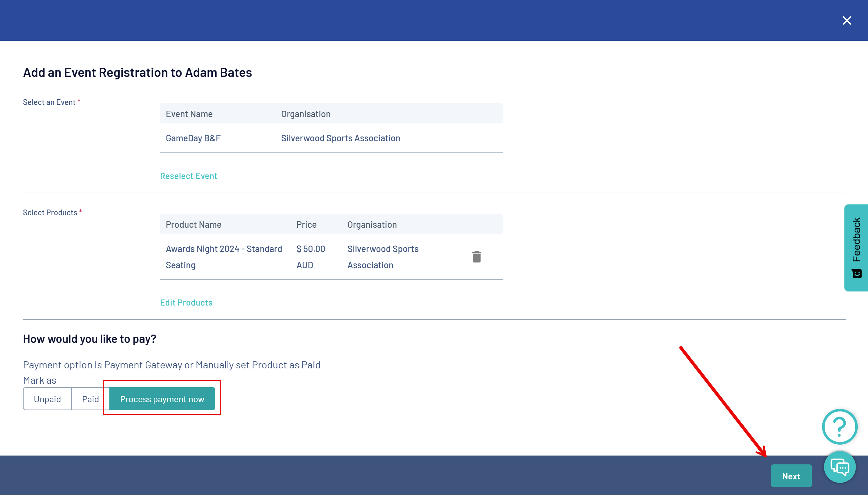This screenshot has height=495, width=868.
Task: Click the Edit Products link
Action: point(186,302)
